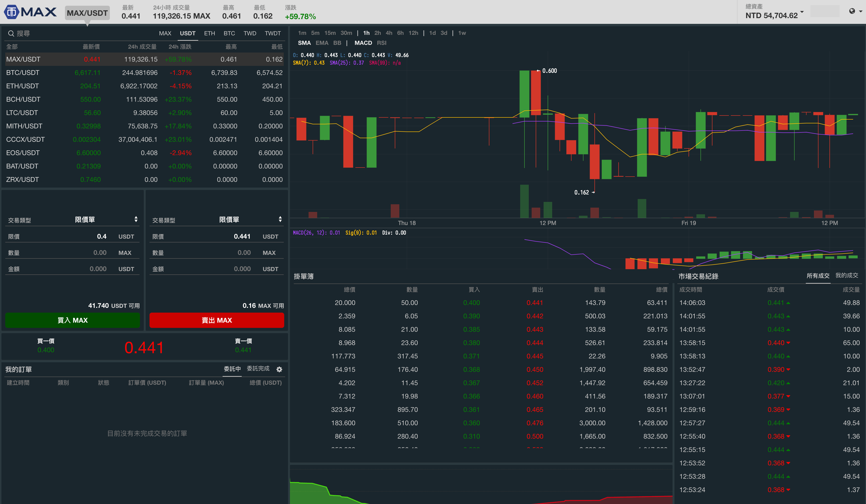Viewport: 866px width, 504px height.
Task: Click order book bid 0.390
Action: (471, 316)
